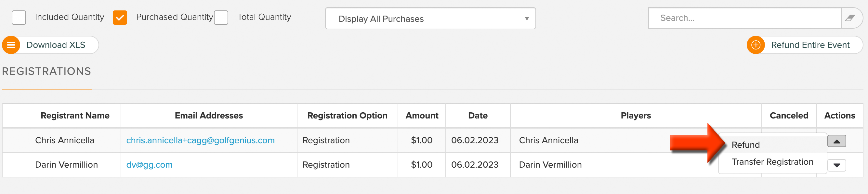Click the orange hamburger icon beside Download XLS
Viewport: 868px width, 194px height.
11,45
